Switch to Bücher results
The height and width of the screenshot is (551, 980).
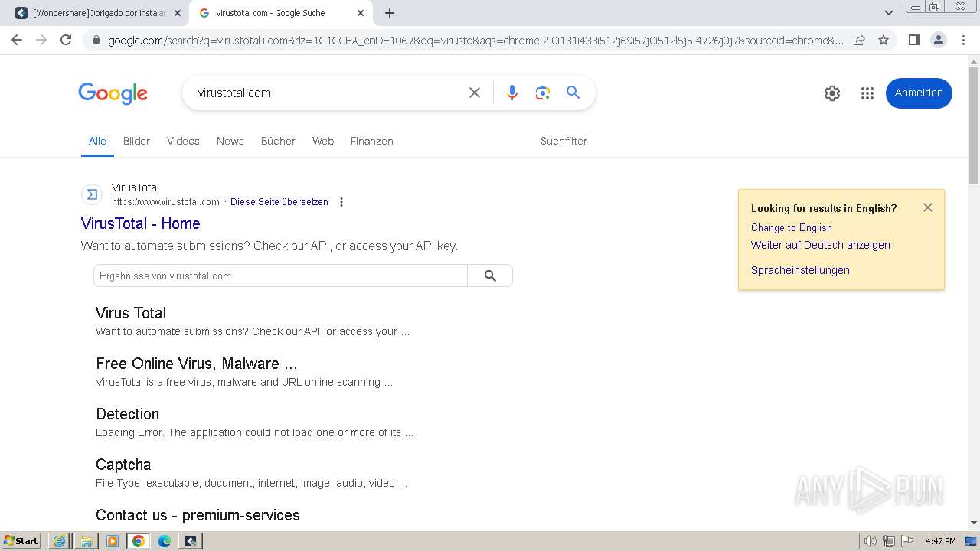pyautogui.click(x=278, y=141)
